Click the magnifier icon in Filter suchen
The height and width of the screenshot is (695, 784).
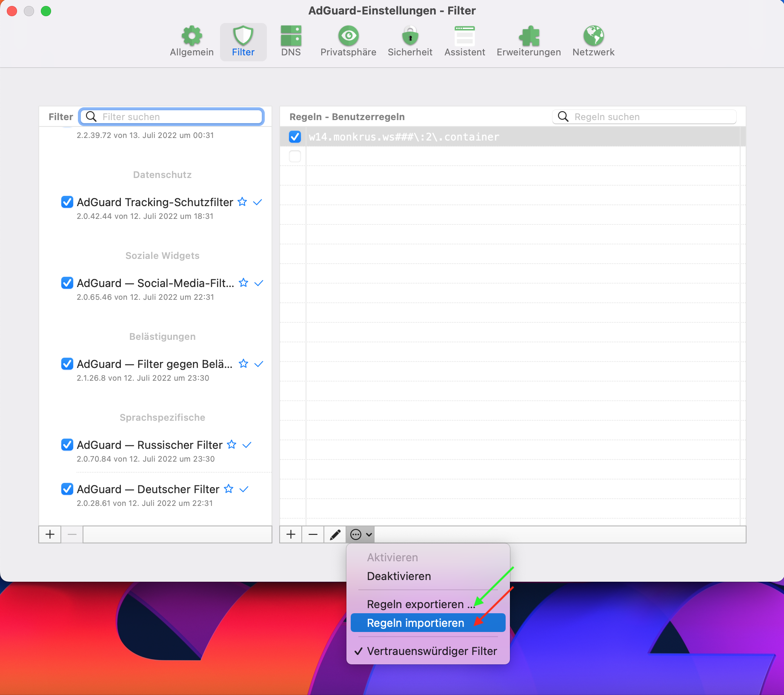[91, 117]
